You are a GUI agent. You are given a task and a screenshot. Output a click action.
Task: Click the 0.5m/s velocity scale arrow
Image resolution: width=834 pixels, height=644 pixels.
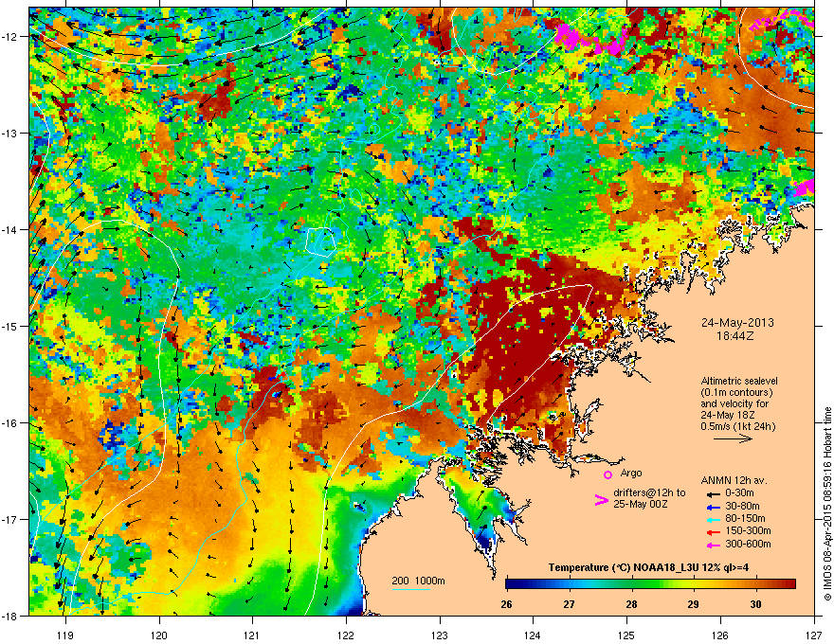[733, 438]
